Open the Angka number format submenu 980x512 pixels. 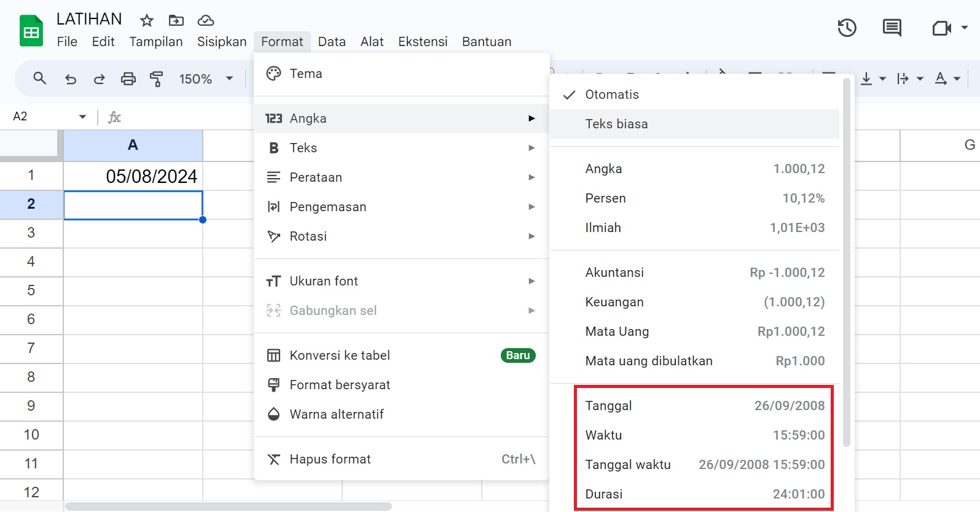point(401,118)
